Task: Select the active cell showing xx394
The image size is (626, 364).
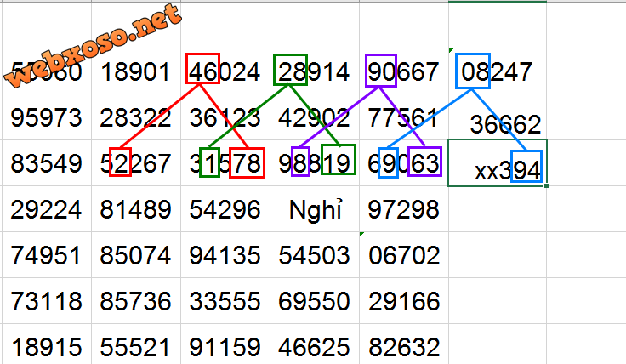Action: point(498,162)
